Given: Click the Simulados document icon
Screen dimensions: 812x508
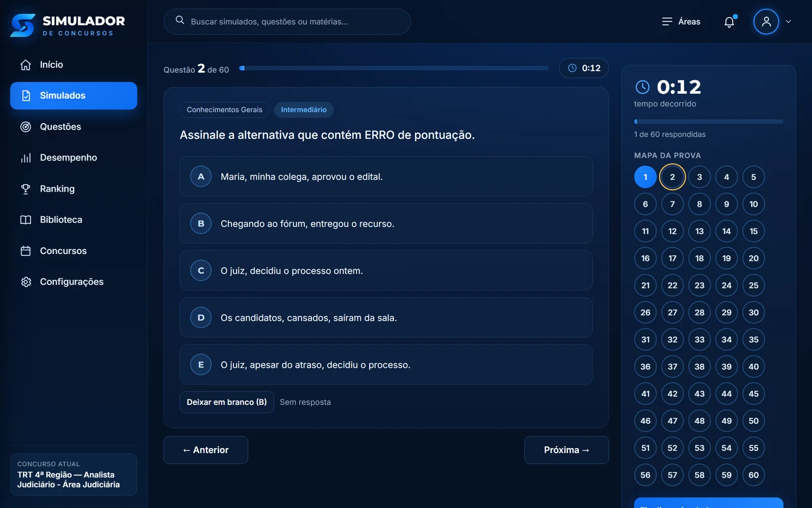Looking at the screenshot, I should pos(26,96).
